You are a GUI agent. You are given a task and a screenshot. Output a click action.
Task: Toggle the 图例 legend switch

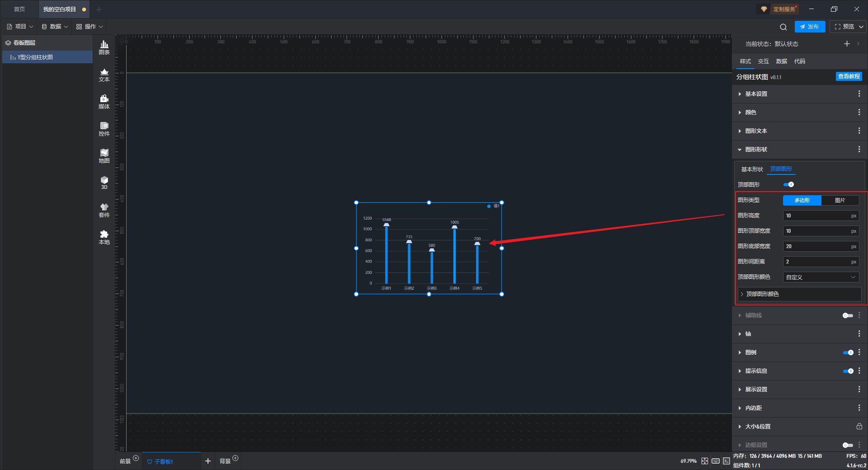pyautogui.click(x=848, y=352)
